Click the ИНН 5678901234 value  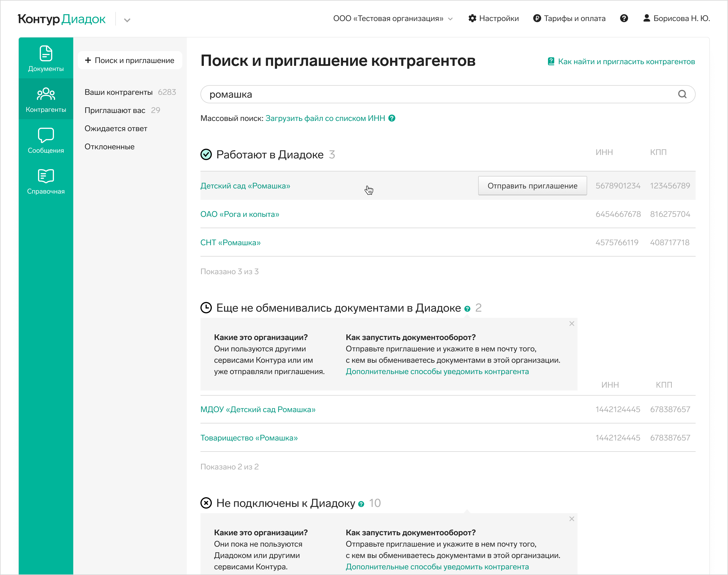click(618, 186)
